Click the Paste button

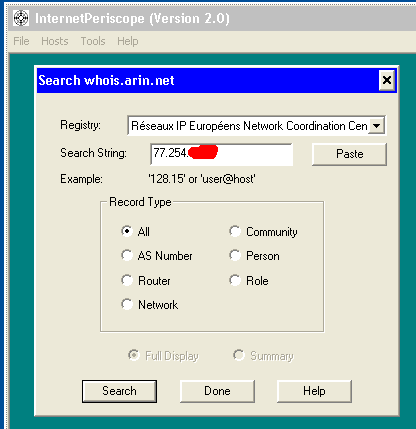point(350,154)
